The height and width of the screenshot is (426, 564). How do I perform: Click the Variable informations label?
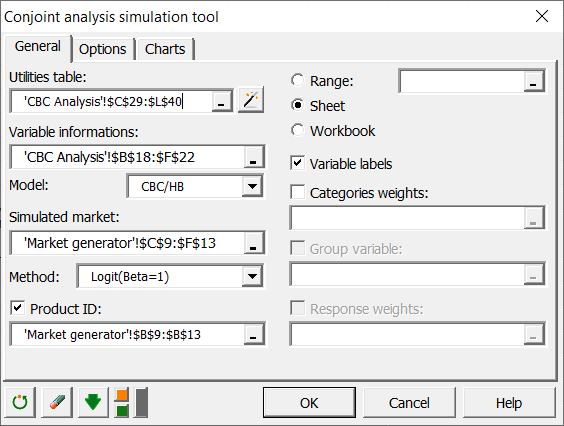[x=74, y=132]
